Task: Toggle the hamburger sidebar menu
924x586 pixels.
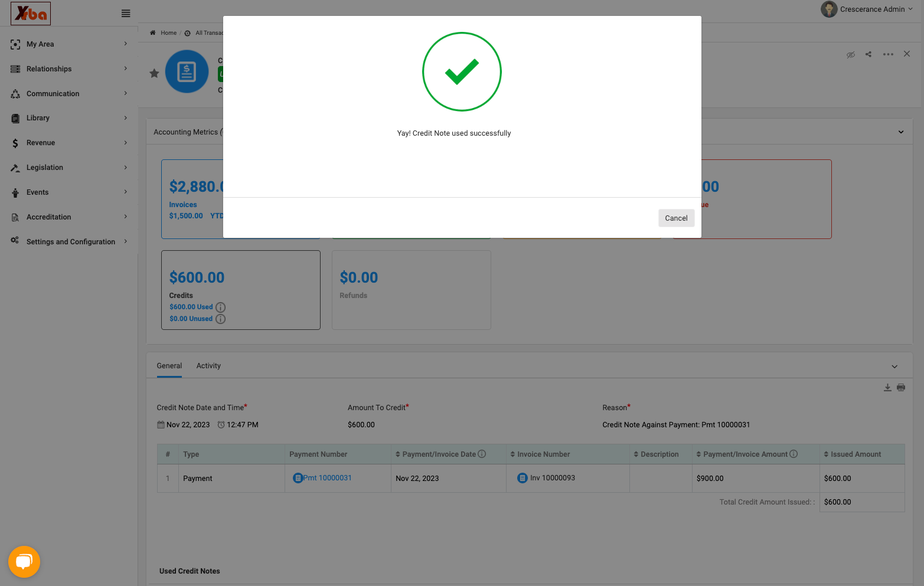Action: pyautogui.click(x=126, y=14)
